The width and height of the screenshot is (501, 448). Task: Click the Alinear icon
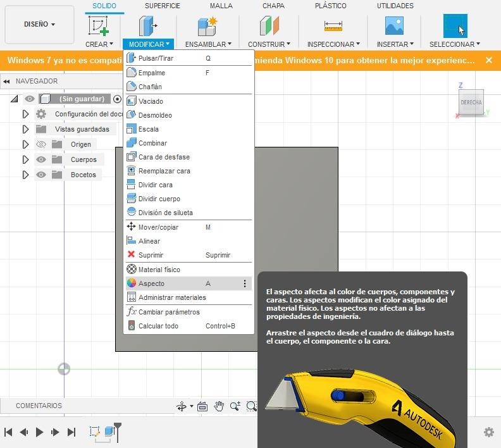[x=132, y=240]
